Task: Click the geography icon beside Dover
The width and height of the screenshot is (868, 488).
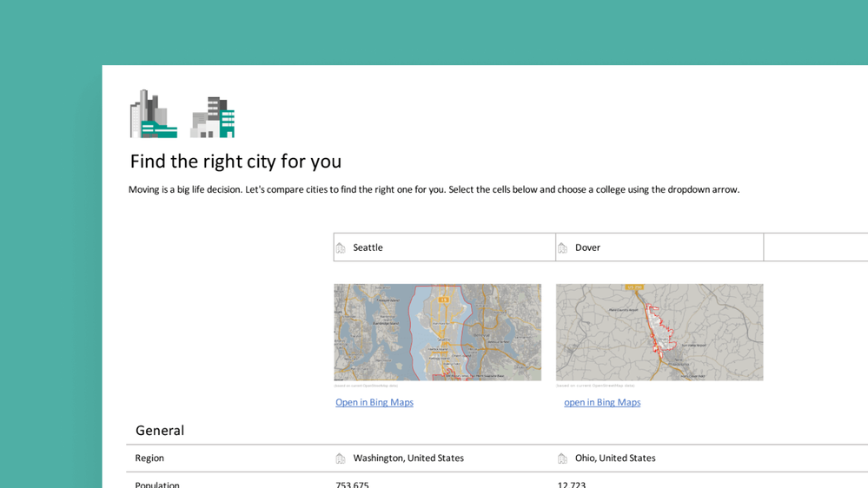Action: 562,248
